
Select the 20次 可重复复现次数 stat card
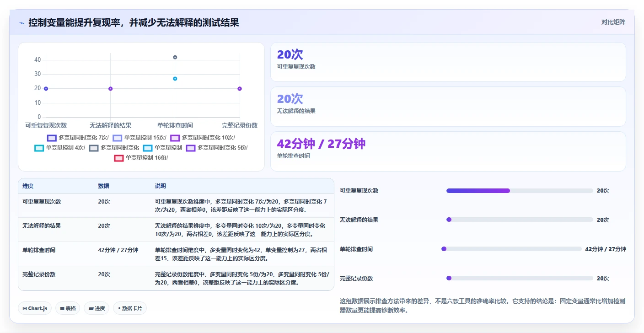coord(448,62)
